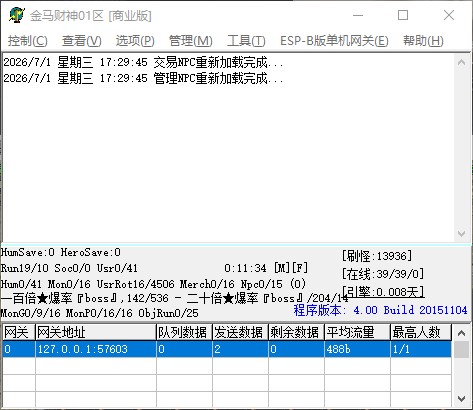Click the 488b average traffic cell

click(x=357, y=349)
